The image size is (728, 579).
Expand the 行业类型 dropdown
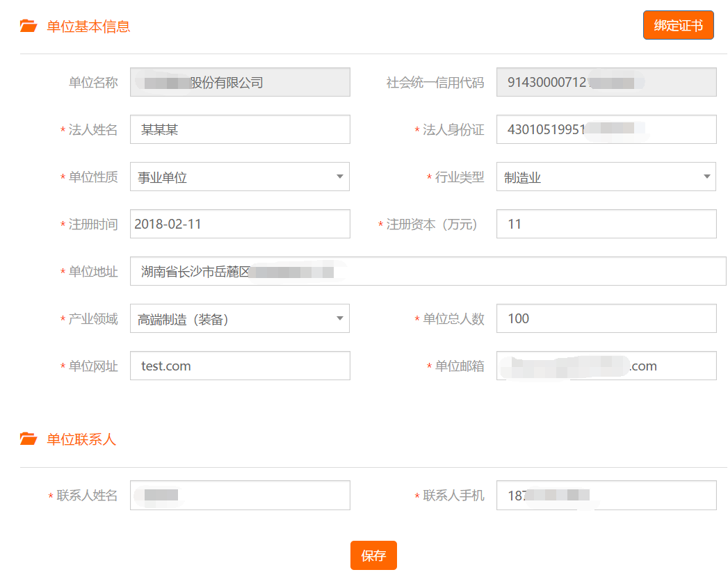606,177
